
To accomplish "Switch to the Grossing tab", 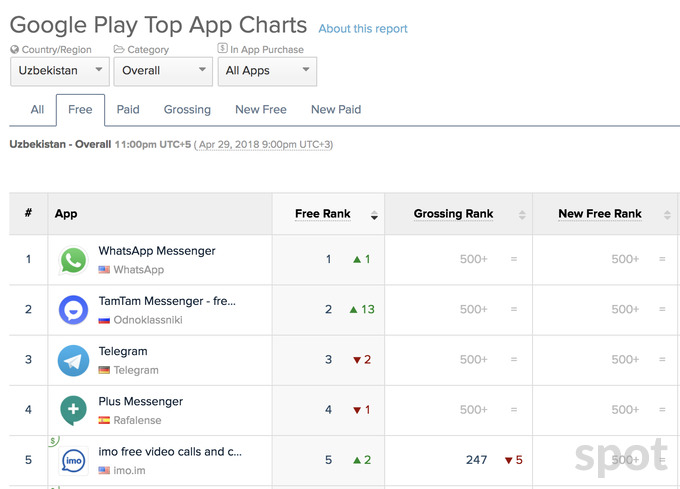I will pos(187,110).
